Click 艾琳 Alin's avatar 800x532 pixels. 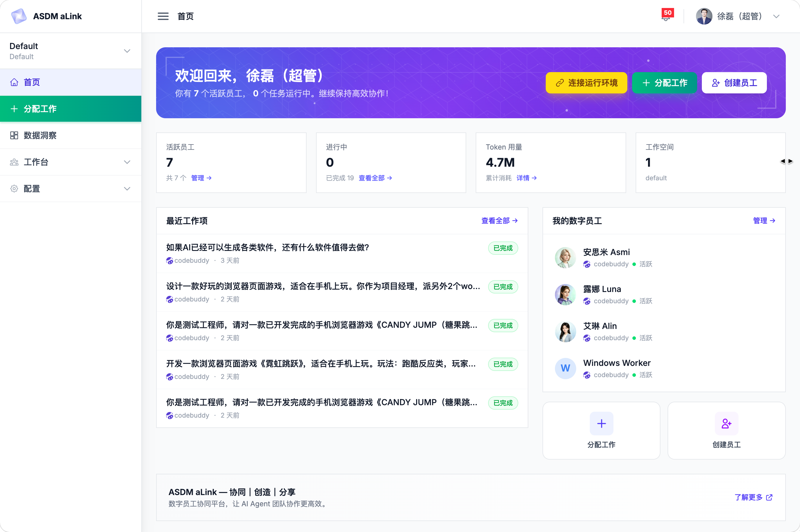[565, 332]
